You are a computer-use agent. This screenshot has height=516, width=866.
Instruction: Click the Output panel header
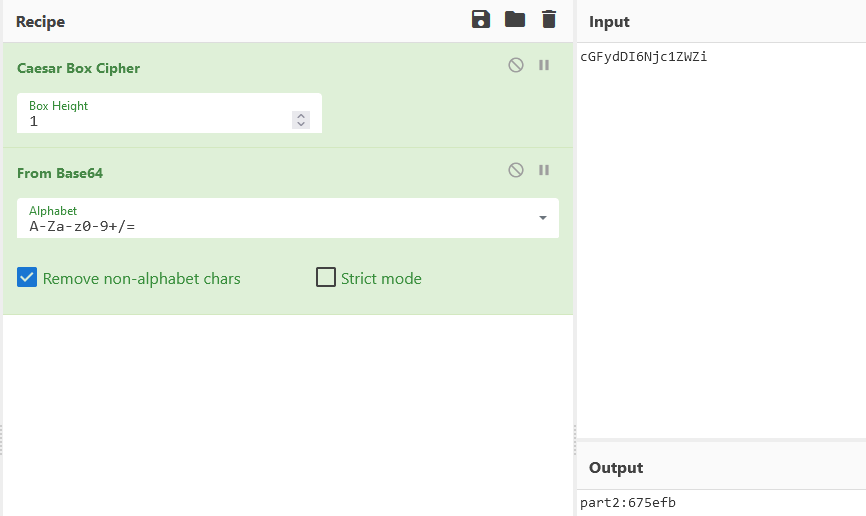pyautogui.click(x=616, y=468)
